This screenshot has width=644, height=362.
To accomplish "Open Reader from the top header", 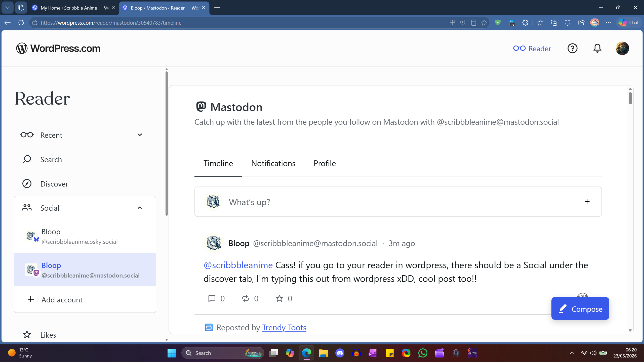I will pos(532,49).
